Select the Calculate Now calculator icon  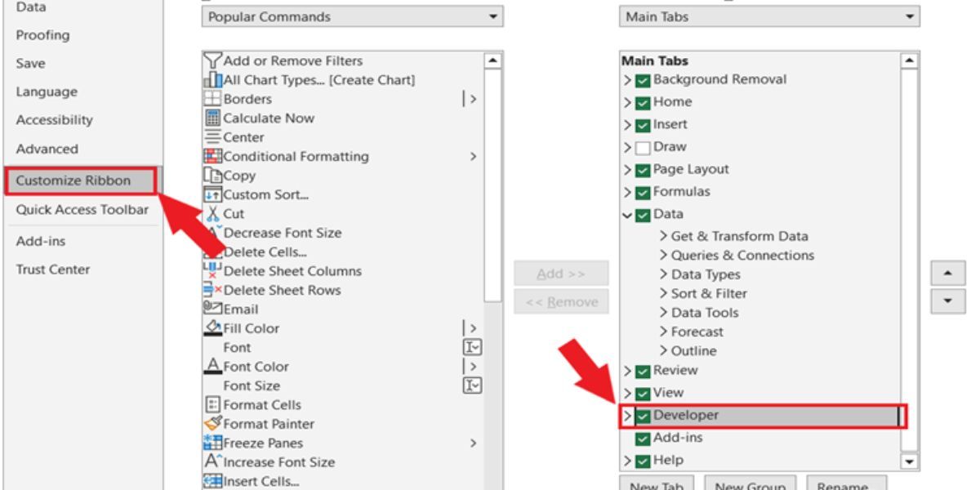212,118
